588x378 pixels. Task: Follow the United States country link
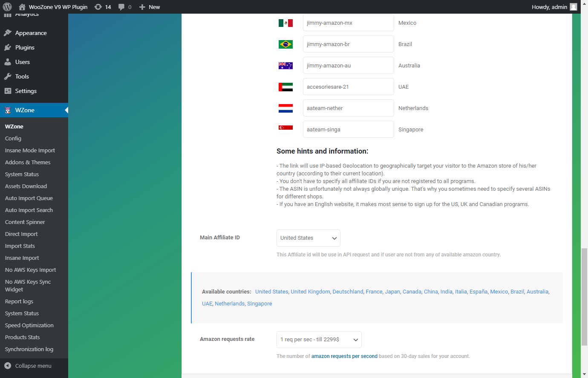click(271, 292)
